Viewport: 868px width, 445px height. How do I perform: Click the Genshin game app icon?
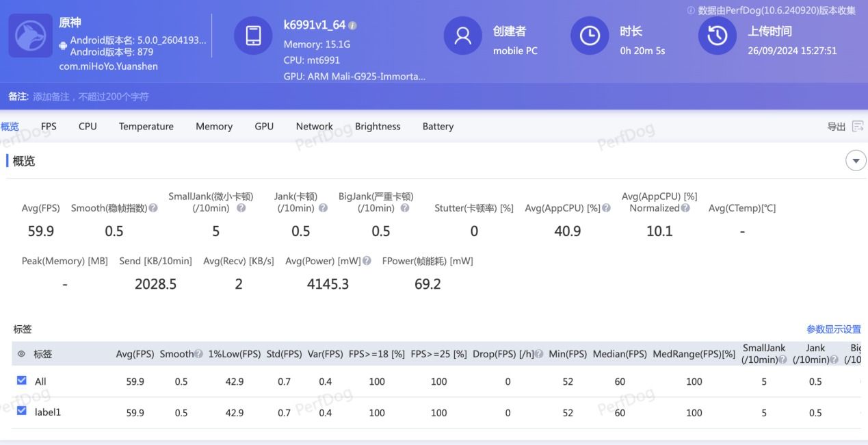(31, 36)
